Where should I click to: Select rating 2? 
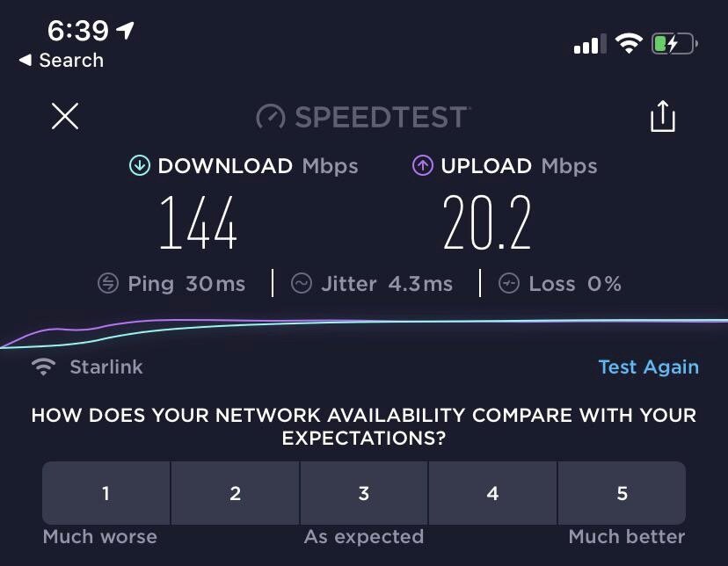[x=236, y=493]
